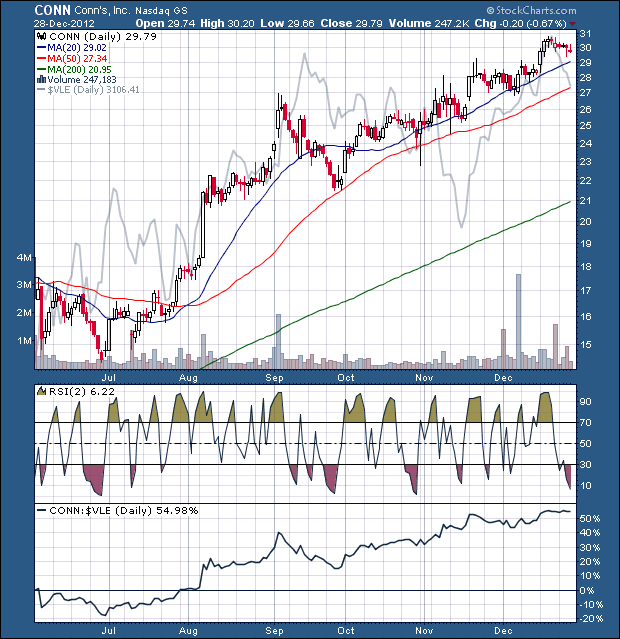Open the StockCharts.com copyright link
This screenshot has width=620, height=639.
pos(532,11)
